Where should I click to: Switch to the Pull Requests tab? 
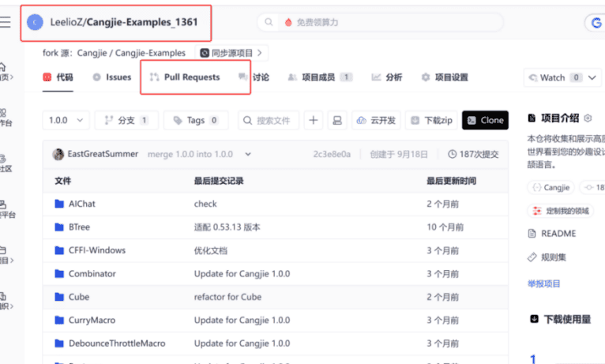[185, 77]
